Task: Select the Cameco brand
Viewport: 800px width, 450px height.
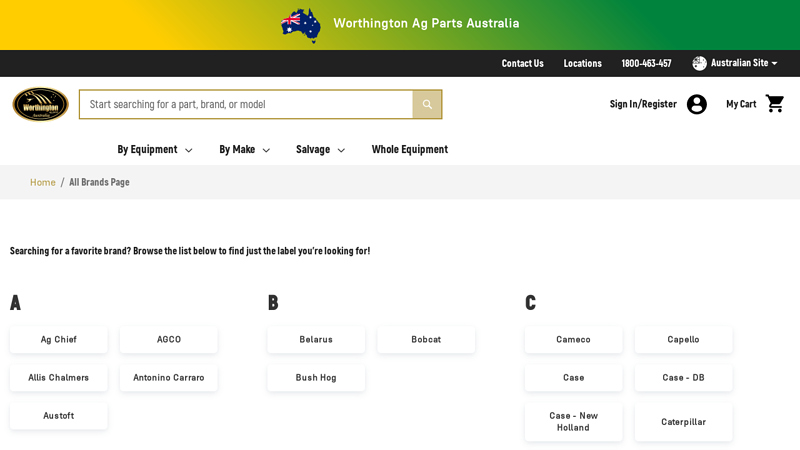Action: 573,340
